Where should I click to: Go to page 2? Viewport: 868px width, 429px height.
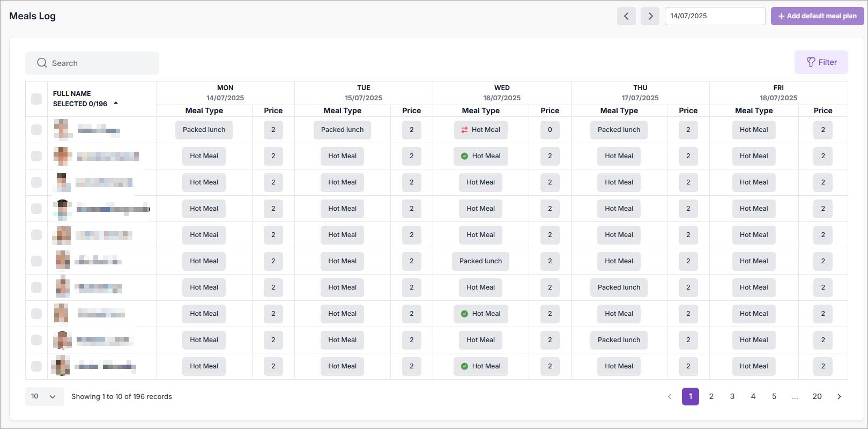pos(711,397)
